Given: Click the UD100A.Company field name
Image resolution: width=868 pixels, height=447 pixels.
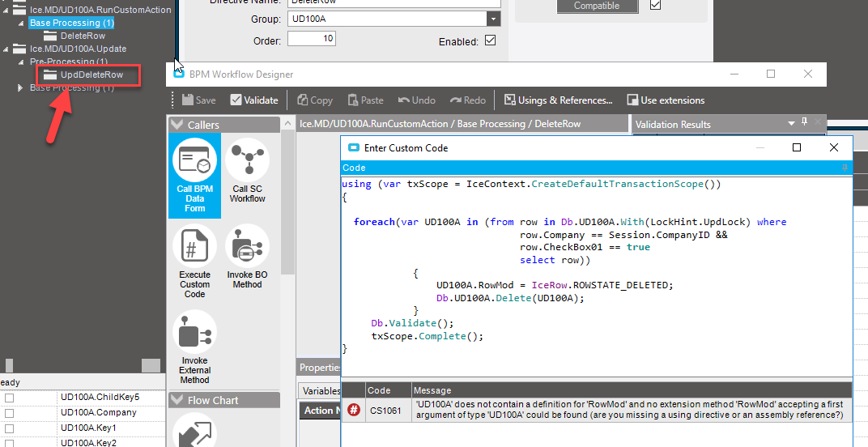Looking at the screenshot, I should [99, 412].
